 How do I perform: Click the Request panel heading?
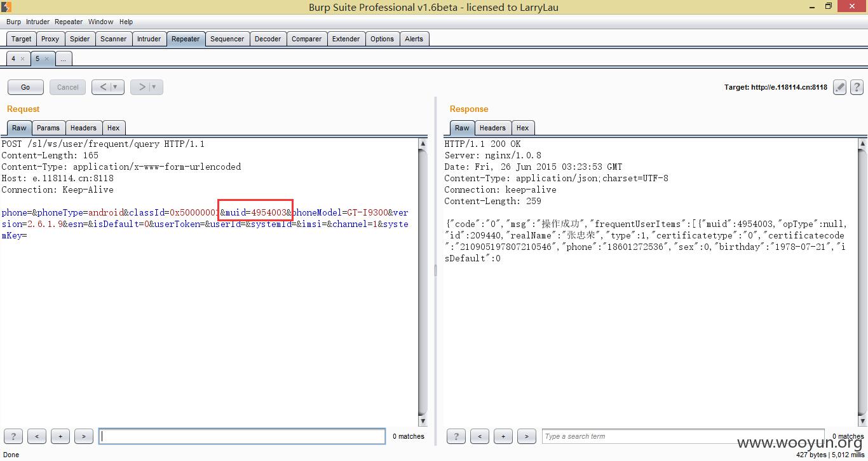click(24, 109)
